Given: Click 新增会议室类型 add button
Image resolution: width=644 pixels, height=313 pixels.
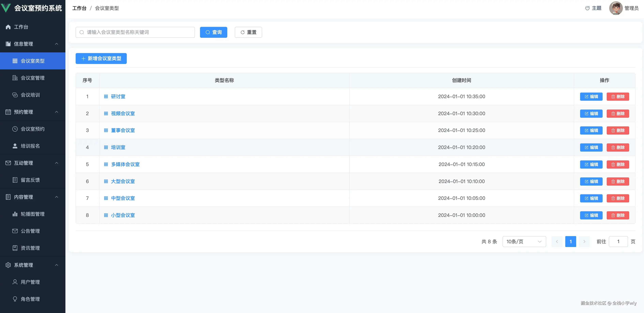Looking at the screenshot, I should [x=101, y=58].
